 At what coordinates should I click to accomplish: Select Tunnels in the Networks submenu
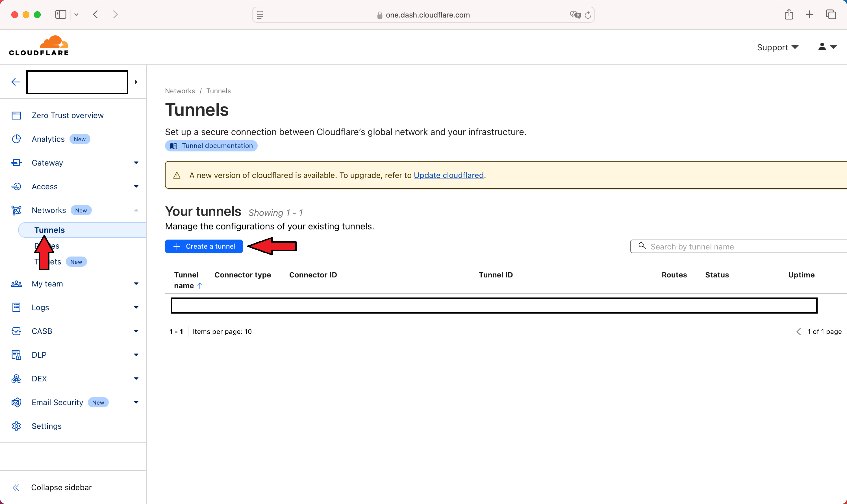[50, 230]
